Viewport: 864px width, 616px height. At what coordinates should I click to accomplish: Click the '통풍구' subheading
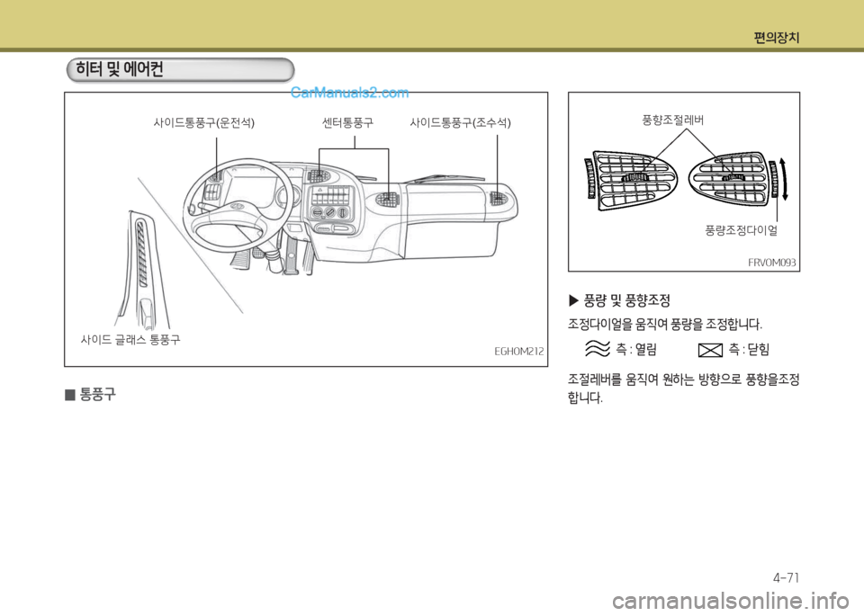click(x=98, y=394)
